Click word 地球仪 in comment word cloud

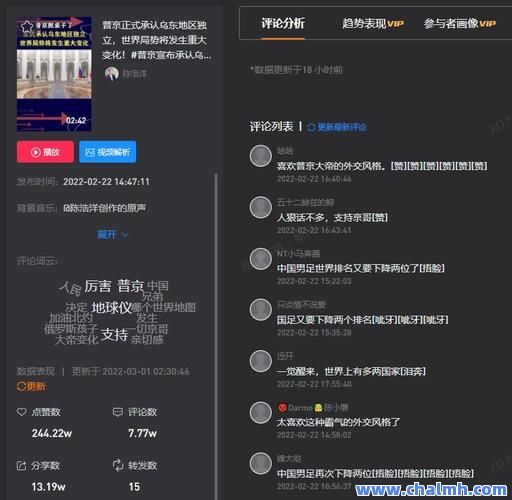tap(111, 308)
